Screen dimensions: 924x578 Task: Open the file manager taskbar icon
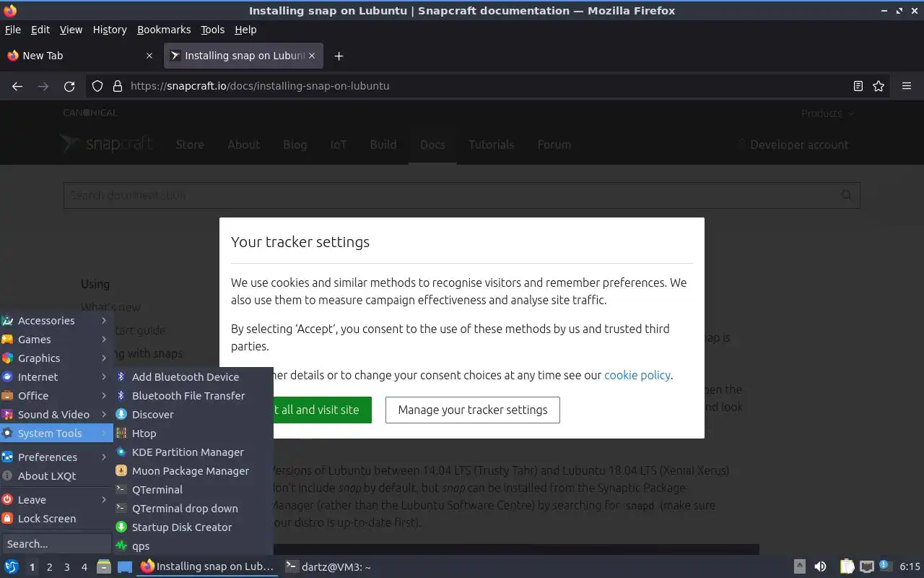pos(104,566)
